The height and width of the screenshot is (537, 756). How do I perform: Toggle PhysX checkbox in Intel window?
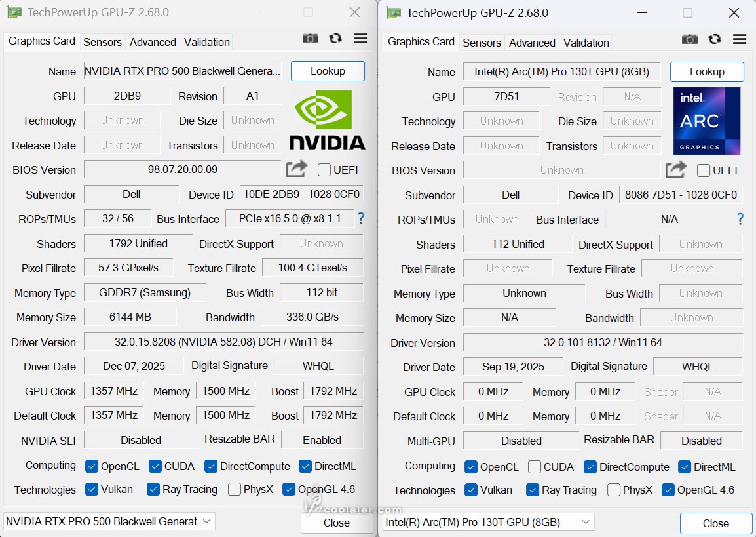[x=614, y=490]
